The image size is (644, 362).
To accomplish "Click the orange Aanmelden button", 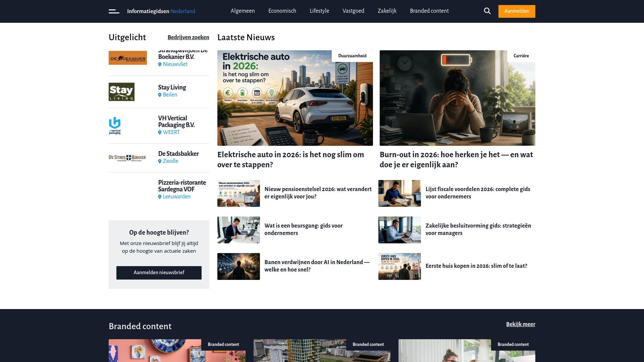I will click(x=517, y=11).
